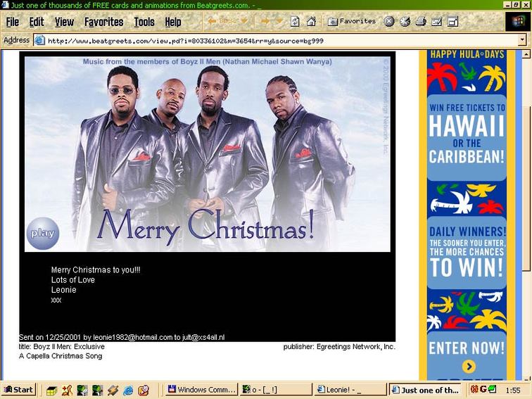Click the page scrollbar up arrow
The width and height of the screenshot is (532, 399).
(x=526, y=54)
